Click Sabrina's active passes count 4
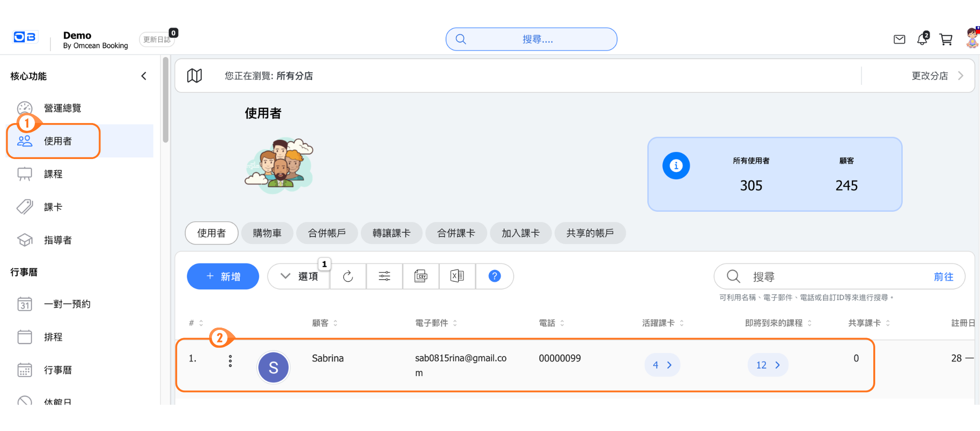 coord(662,365)
